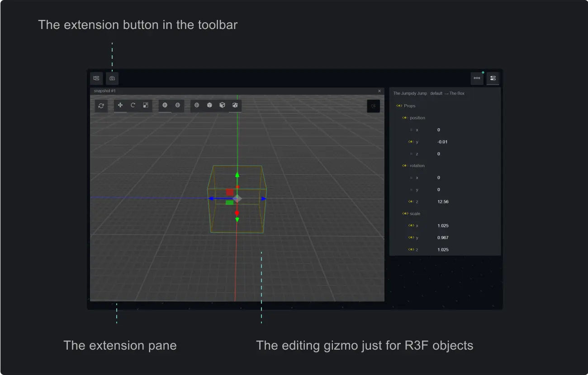Edit scale z value field

[443, 250]
